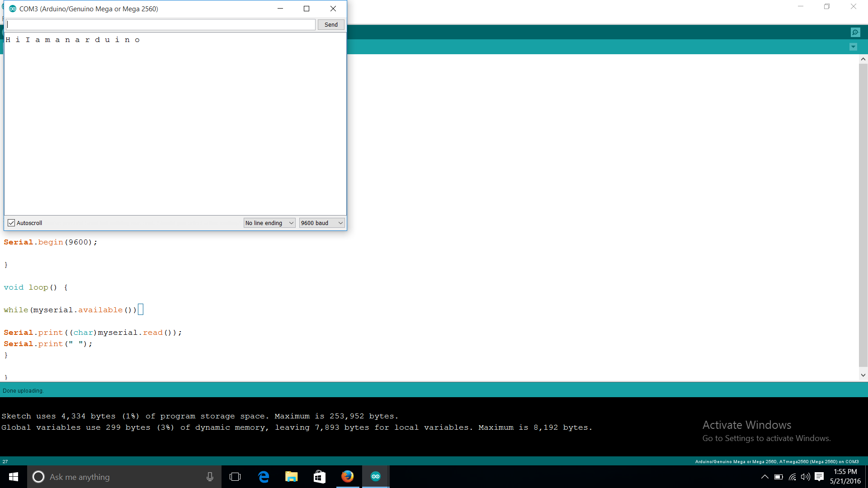Open the Windows Start menu
This screenshot has height=488, width=868.
point(14,477)
